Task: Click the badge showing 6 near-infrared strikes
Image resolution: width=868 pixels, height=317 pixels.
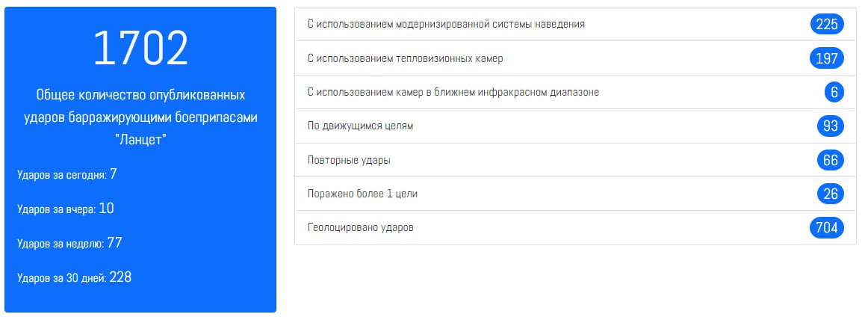Action: pyautogui.click(x=833, y=92)
